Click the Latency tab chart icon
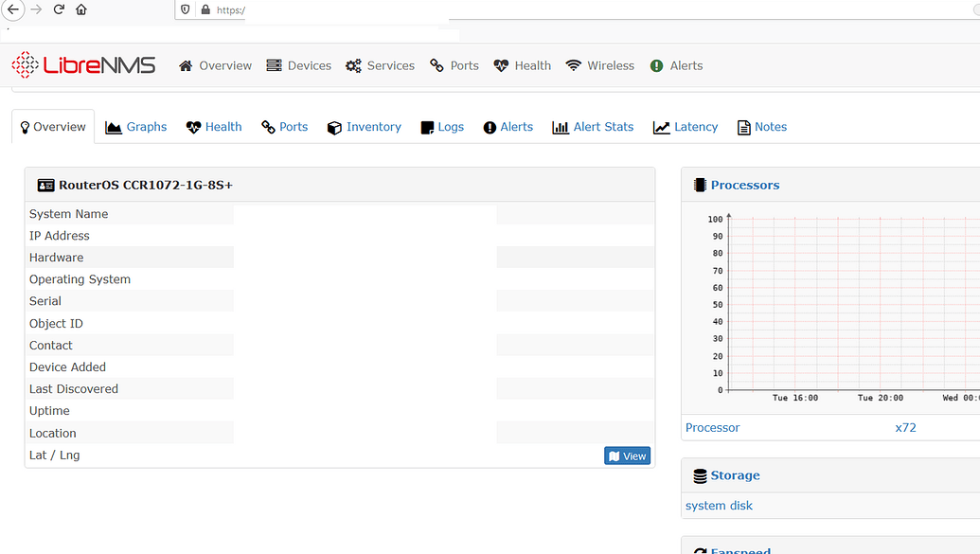 pos(662,128)
